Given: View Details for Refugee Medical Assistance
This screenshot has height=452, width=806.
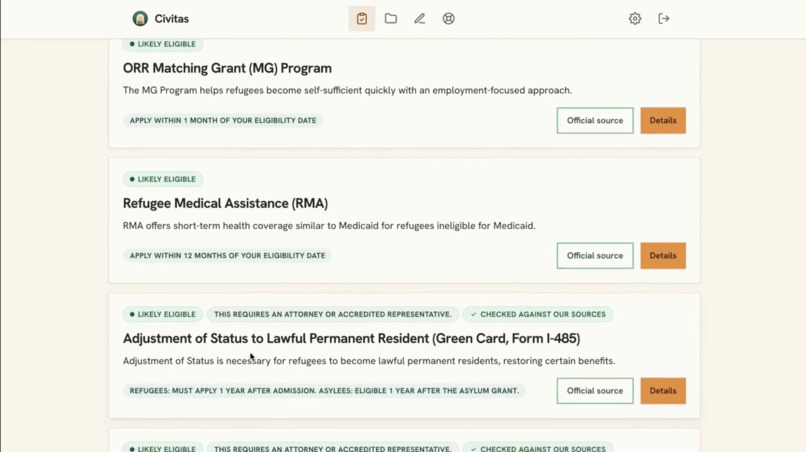Looking at the screenshot, I should [663, 256].
